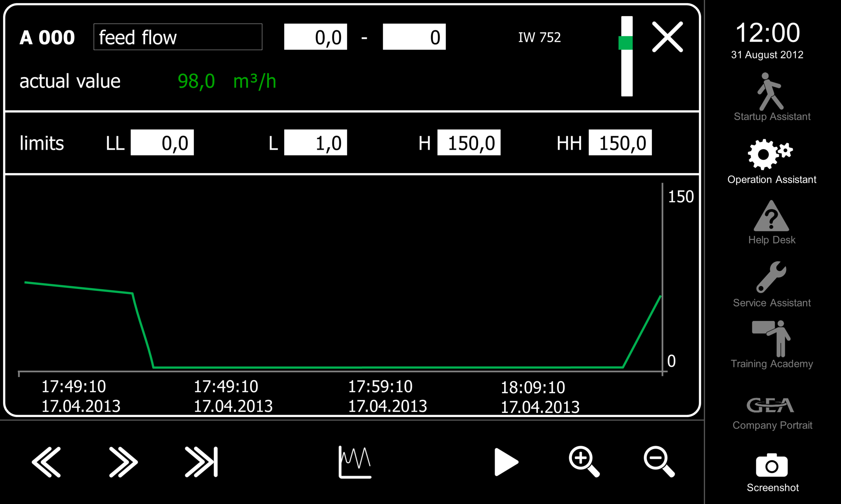
Task: Zoom out with magnifier minus icon
Action: coord(658,461)
